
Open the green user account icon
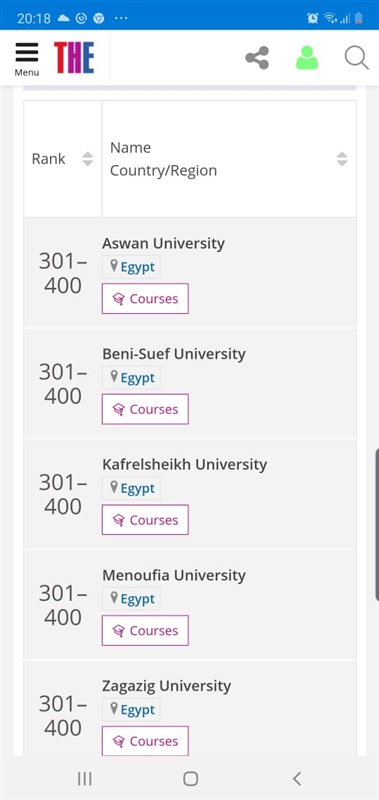tap(307, 58)
